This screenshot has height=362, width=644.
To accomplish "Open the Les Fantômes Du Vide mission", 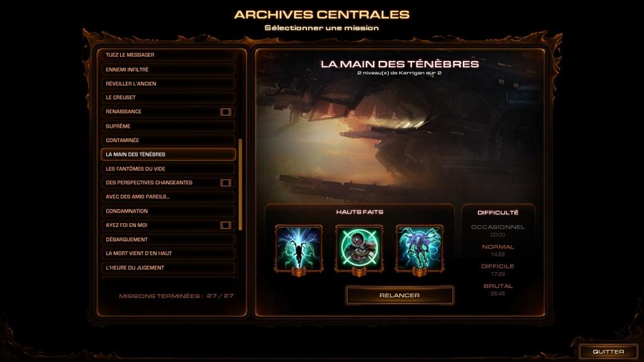I will coord(168,168).
